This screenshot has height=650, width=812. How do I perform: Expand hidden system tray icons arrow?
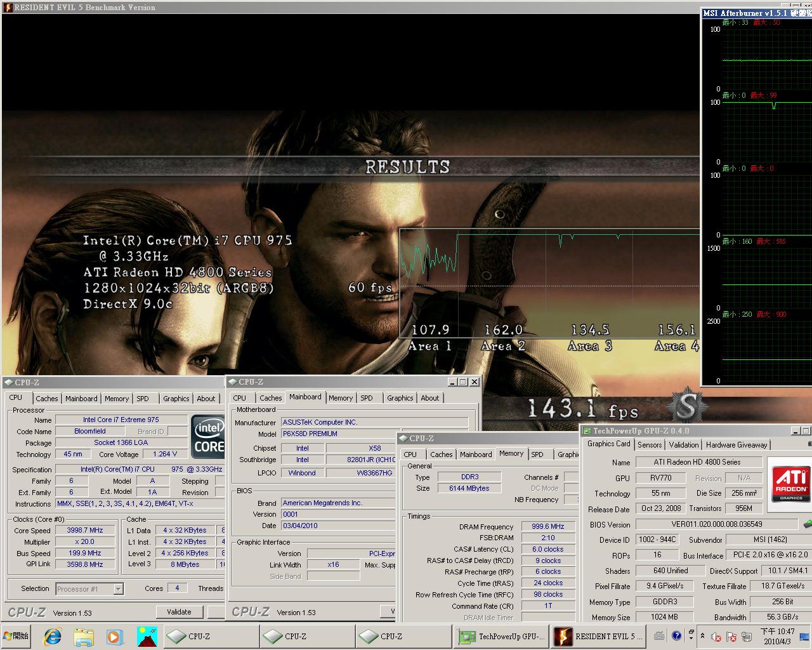pyautogui.click(x=702, y=635)
